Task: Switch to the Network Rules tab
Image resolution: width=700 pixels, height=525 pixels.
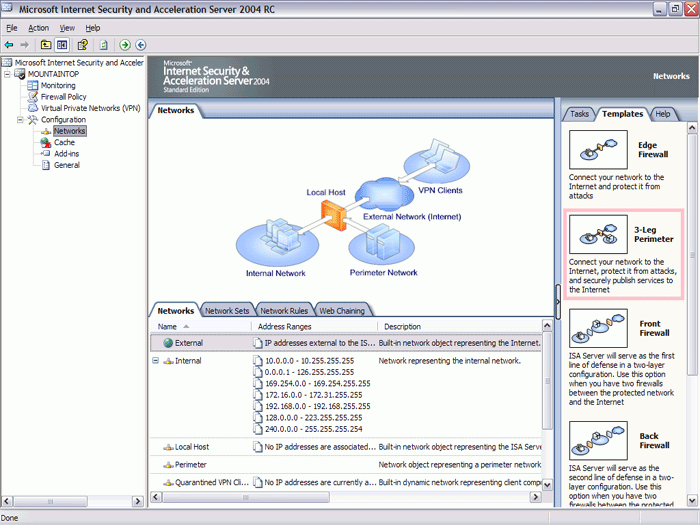Action: click(284, 311)
